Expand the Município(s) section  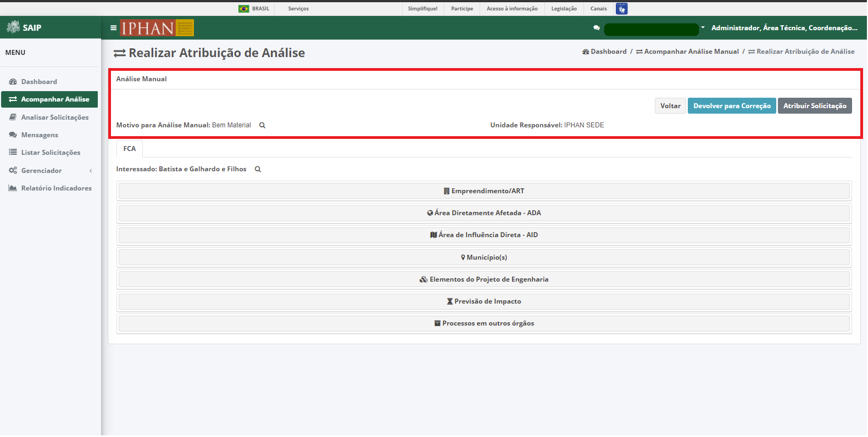(484, 257)
